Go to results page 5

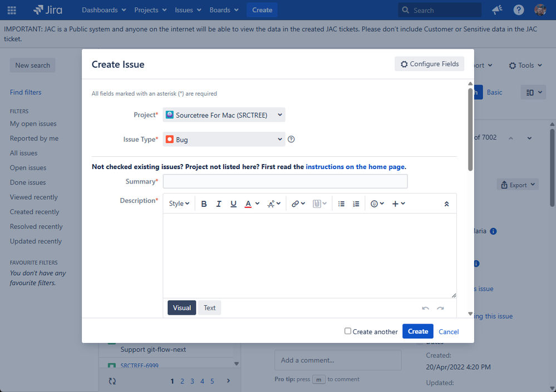click(212, 381)
